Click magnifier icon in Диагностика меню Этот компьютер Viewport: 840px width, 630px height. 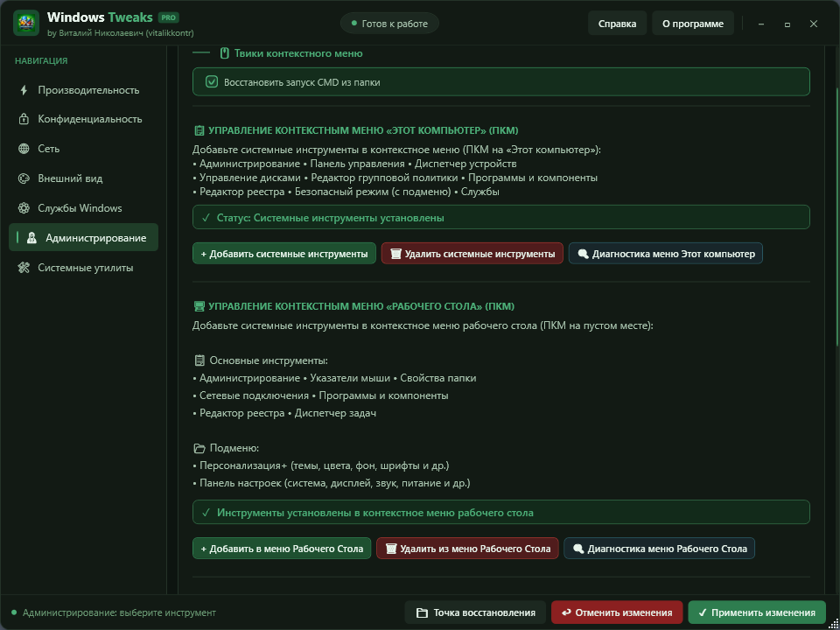[583, 254]
